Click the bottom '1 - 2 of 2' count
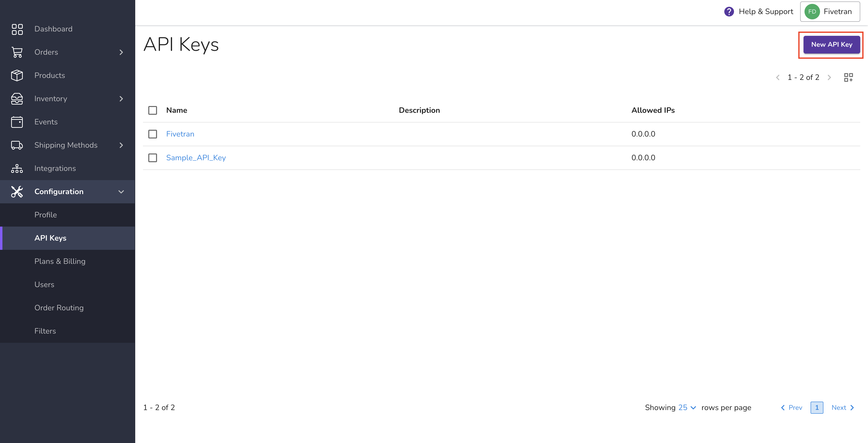The image size is (868, 443). click(159, 408)
